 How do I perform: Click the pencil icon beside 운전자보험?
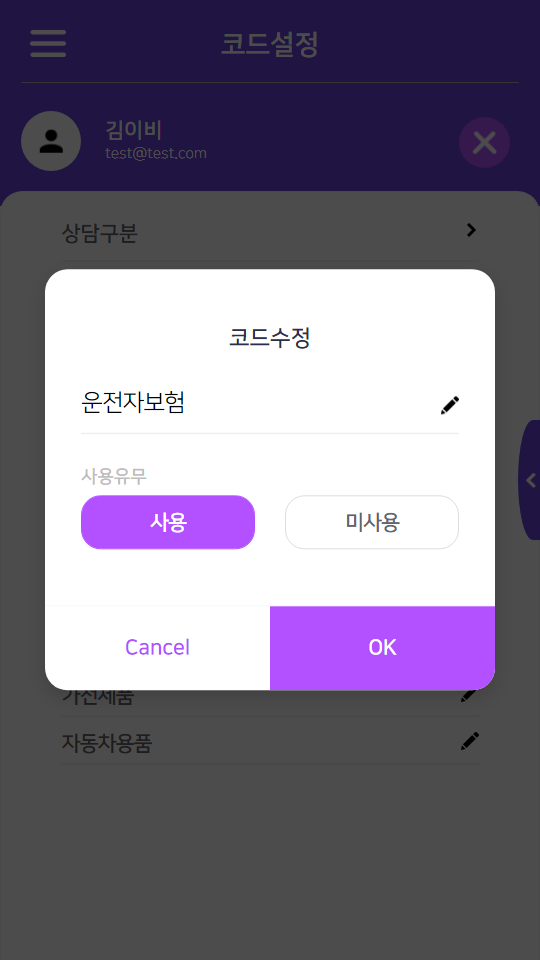[x=449, y=405]
